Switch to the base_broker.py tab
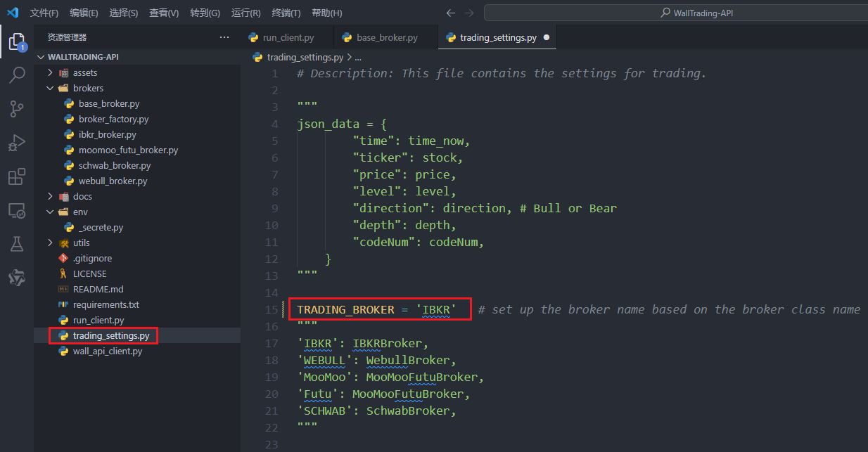The height and width of the screenshot is (452, 868). [381, 38]
